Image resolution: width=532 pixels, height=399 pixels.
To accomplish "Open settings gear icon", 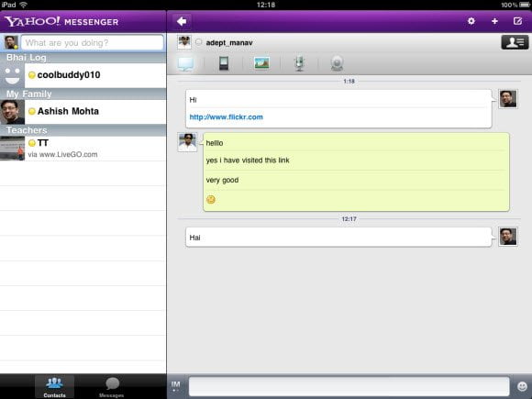I will tap(471, 21).
